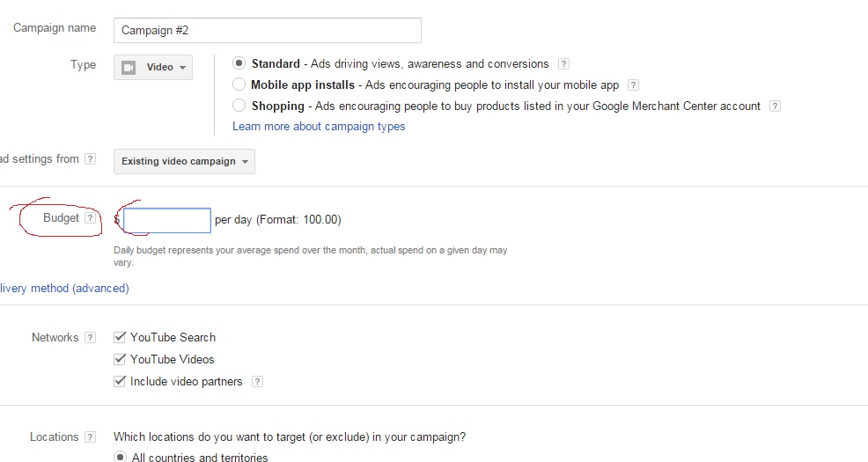Viewport: 868px width, 462px height.
Task: Select the Shopping campaign radio button
Action: tap(239, 106)
